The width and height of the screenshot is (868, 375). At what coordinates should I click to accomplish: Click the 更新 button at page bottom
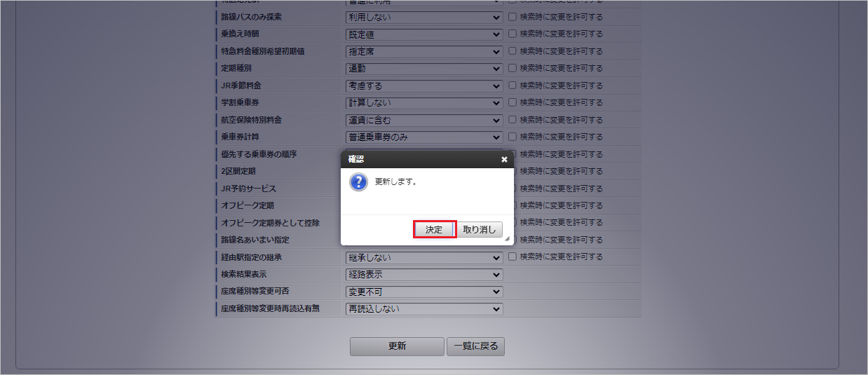point(397,346)
